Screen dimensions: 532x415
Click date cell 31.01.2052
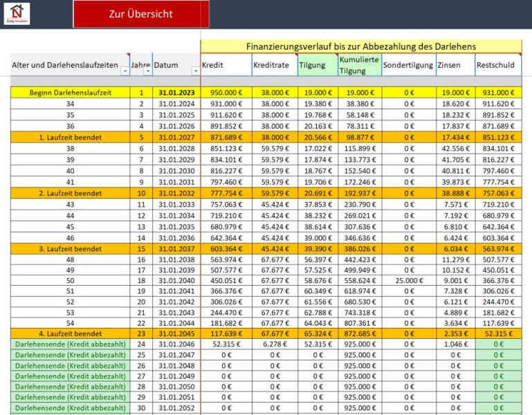176,408
